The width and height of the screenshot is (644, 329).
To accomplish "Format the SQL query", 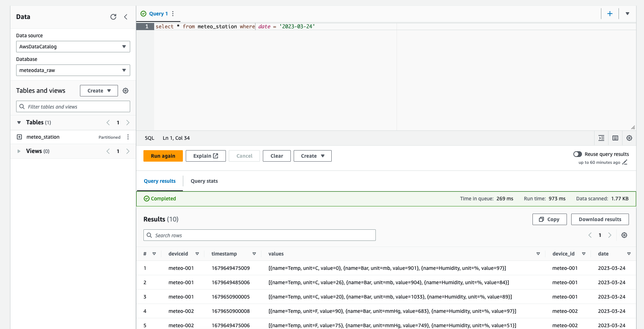I will [601, 138].
